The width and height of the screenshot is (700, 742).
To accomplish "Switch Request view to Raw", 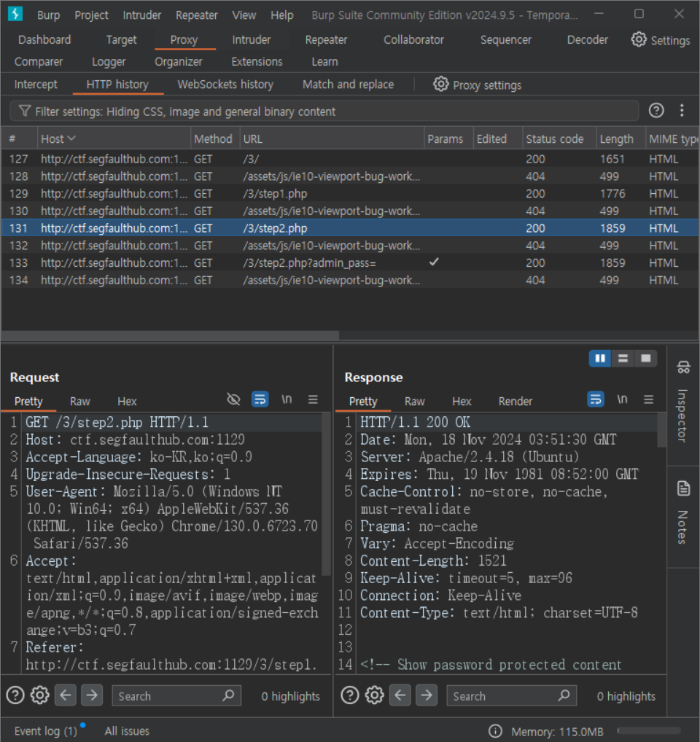I will pos(80,402).
